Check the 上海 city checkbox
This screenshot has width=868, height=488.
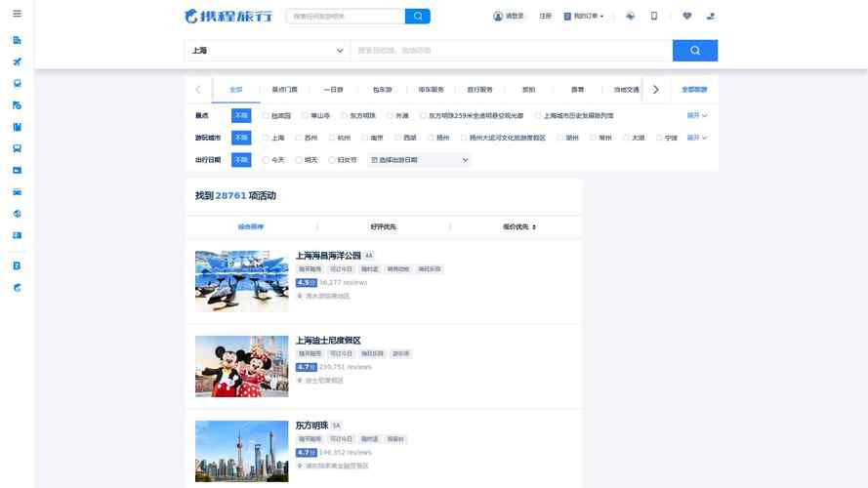tap(266, 138)
